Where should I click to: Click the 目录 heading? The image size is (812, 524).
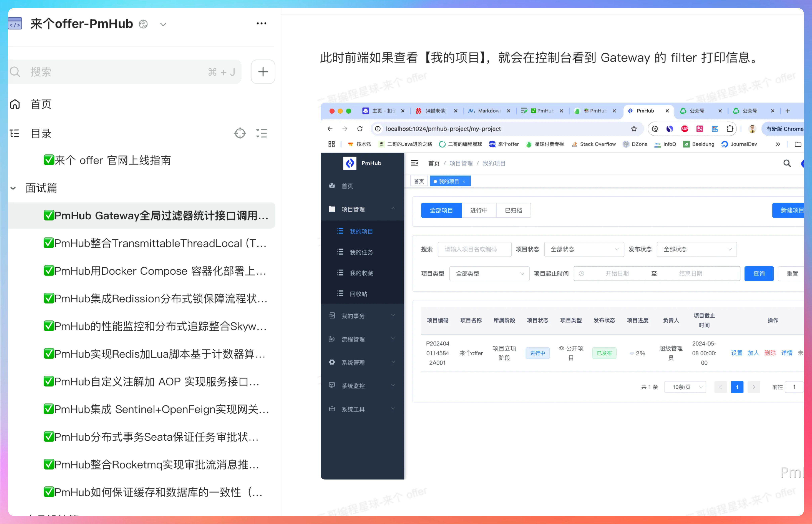[x=41, y=133]
